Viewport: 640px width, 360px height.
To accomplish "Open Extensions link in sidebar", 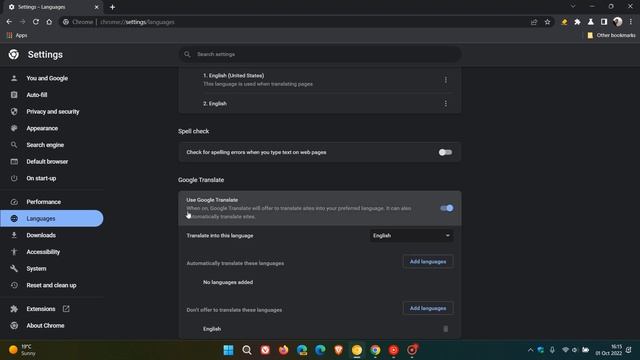I will [x=41, y=309].
